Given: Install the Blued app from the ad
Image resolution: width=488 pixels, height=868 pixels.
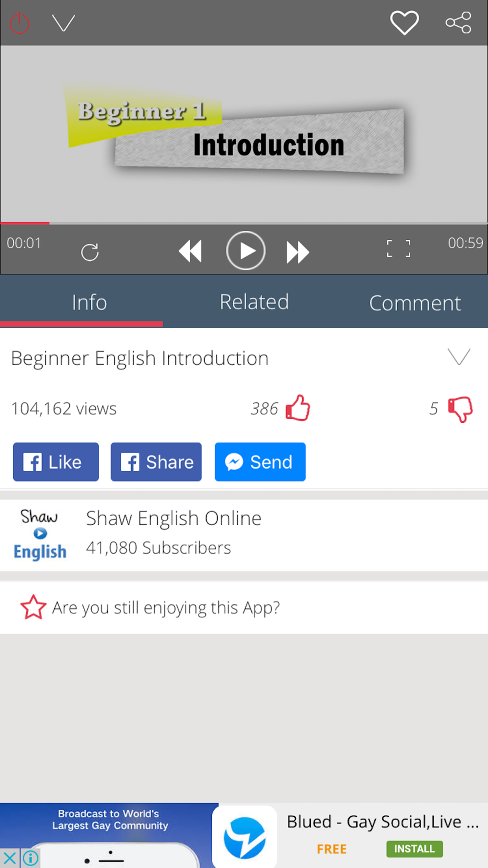Looking at the screenshot, I should click(414, 848).
